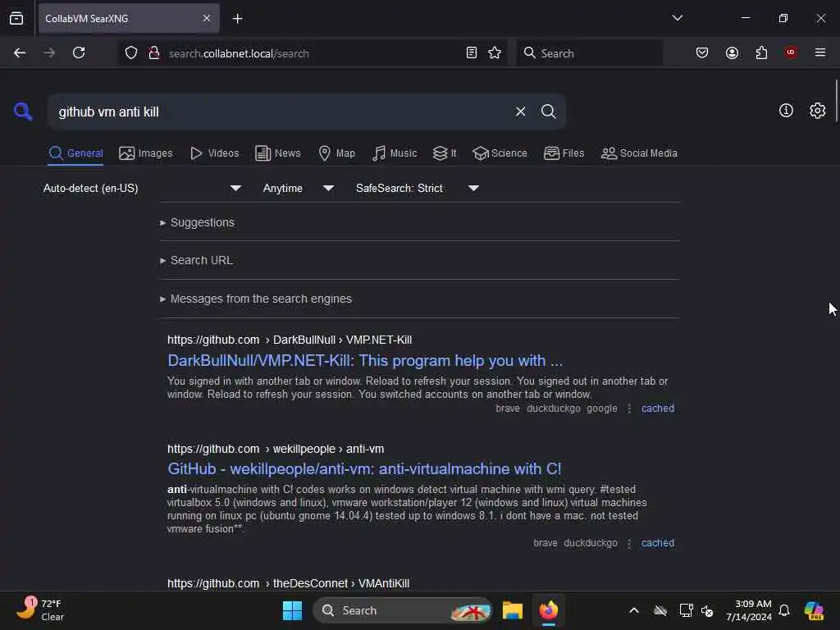Clear the search query with the X icon
The height and width of the screenshot is (630, 840).
520,112
